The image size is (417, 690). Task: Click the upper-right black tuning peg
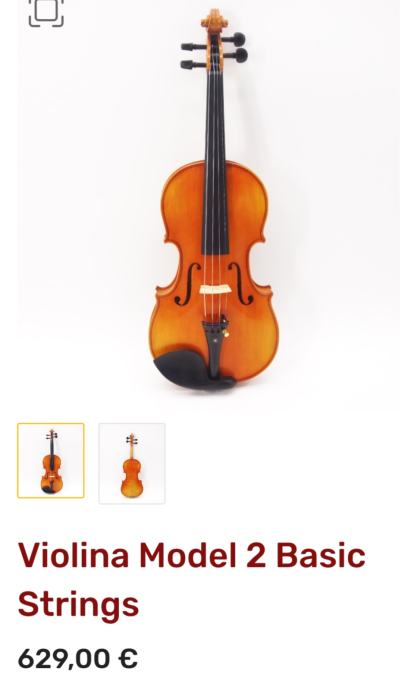coord(234,40)
